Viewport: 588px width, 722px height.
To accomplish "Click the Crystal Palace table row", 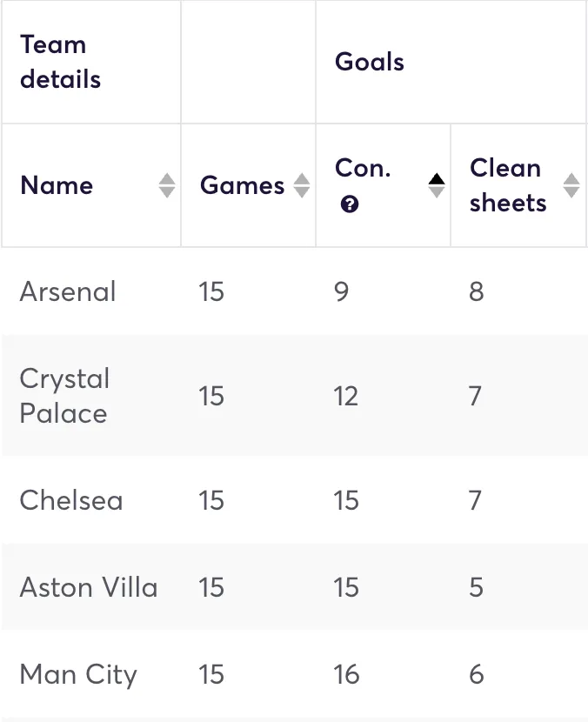I will click(64, 396).
